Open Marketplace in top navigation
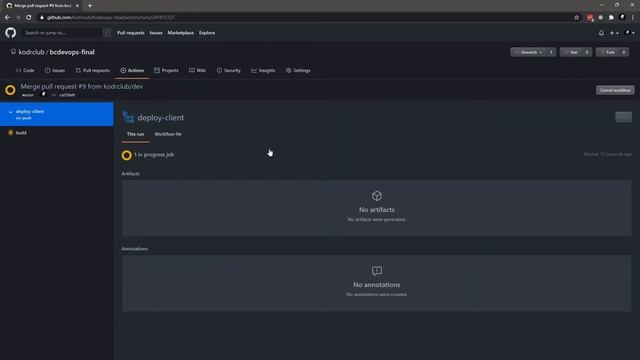Screen dimensions: 640x360 180,33
